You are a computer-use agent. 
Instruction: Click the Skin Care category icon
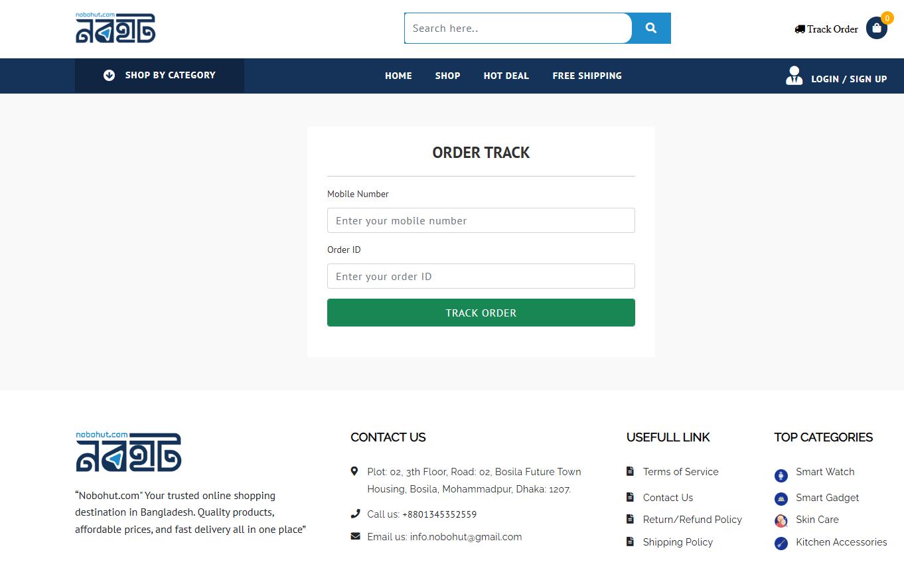point(781,521)
